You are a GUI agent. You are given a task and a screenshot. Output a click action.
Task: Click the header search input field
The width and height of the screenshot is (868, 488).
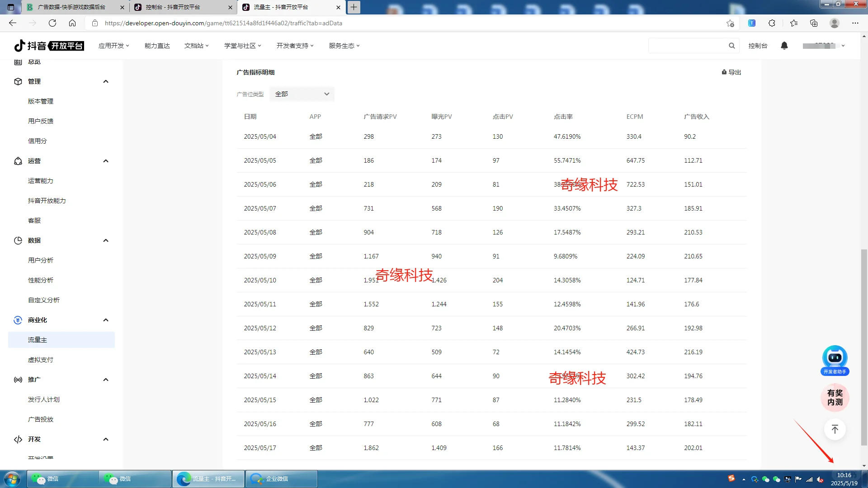point(687,46)
